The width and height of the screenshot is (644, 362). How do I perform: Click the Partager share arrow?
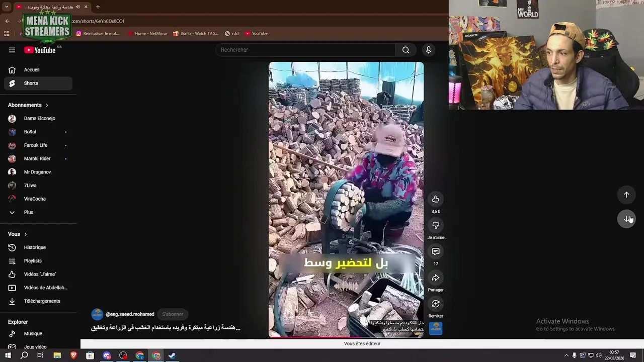point(436,278)
